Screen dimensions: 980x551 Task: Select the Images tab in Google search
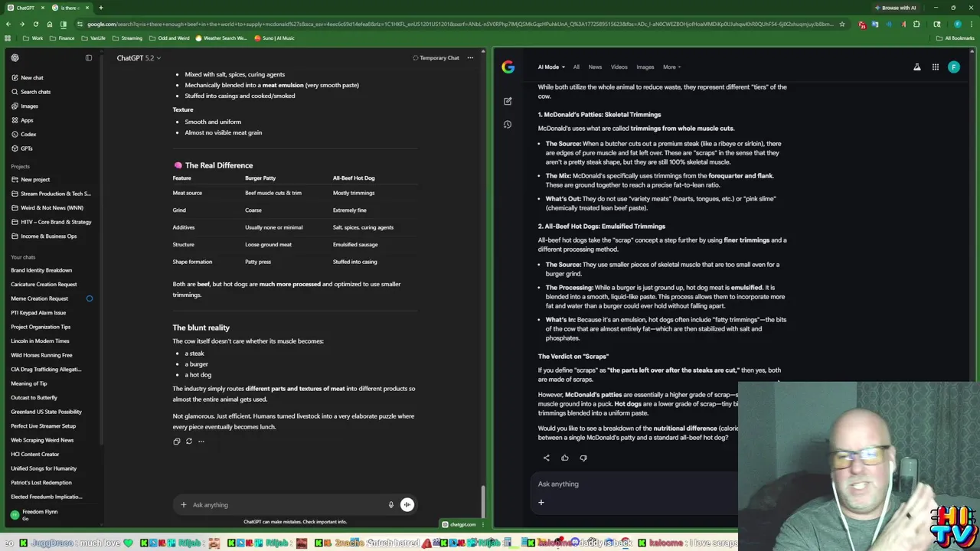click(645, 67)
